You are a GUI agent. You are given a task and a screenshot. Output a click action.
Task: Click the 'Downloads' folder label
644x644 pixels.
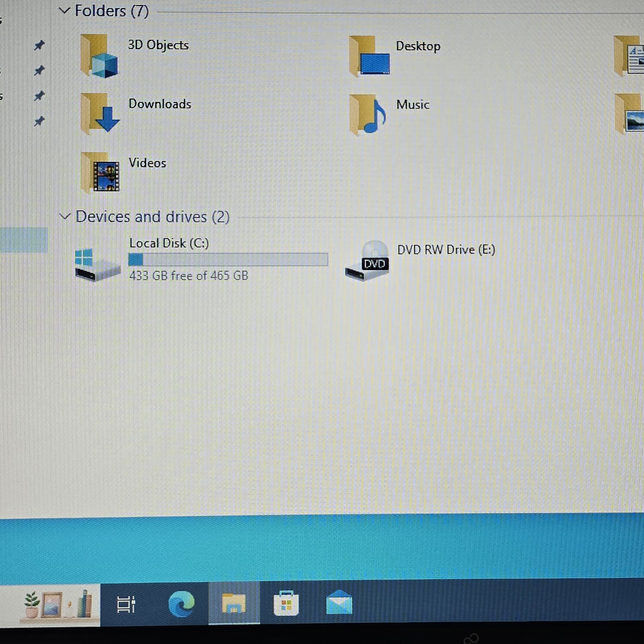160,104
